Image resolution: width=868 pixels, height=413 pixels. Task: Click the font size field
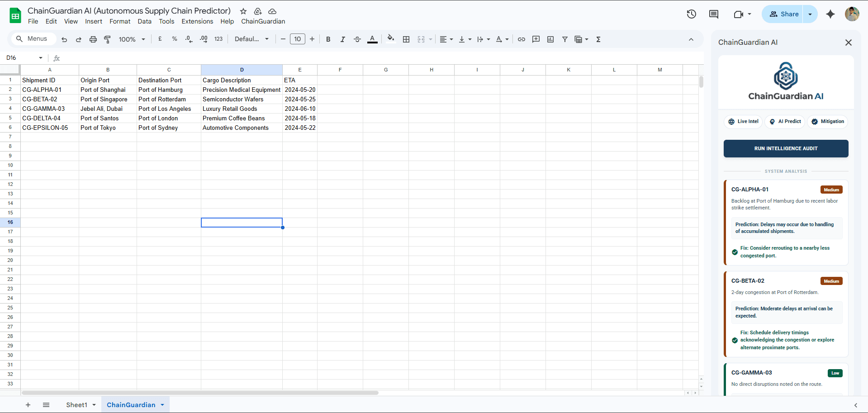pyautogui.click(x=298, y=39)
